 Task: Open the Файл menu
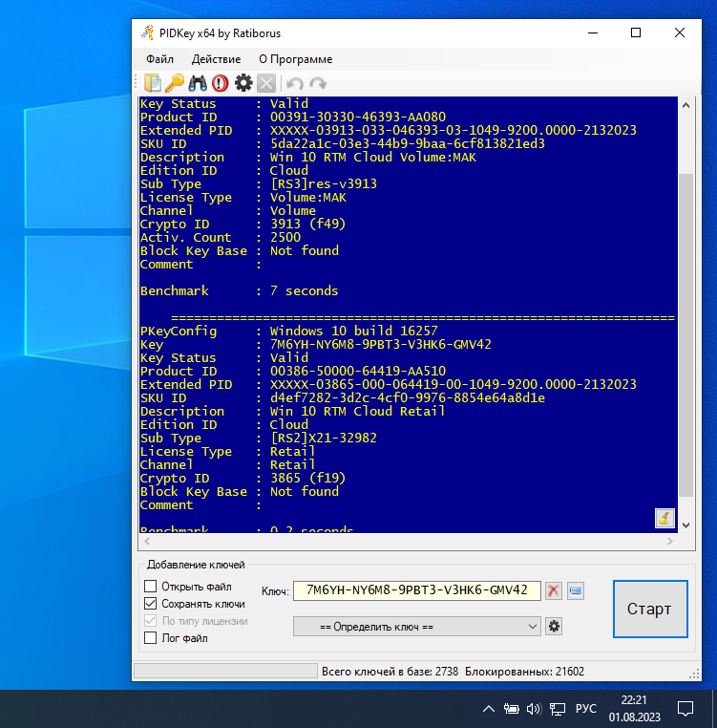coord(159,59)
